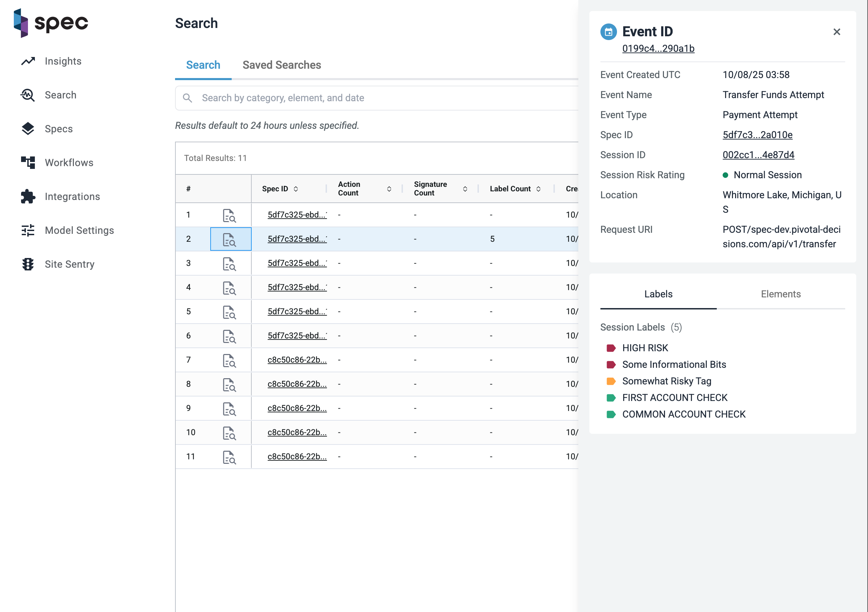
Task: Close the Event ID panel
Action: pyautogui.click(x=836, y=32)
